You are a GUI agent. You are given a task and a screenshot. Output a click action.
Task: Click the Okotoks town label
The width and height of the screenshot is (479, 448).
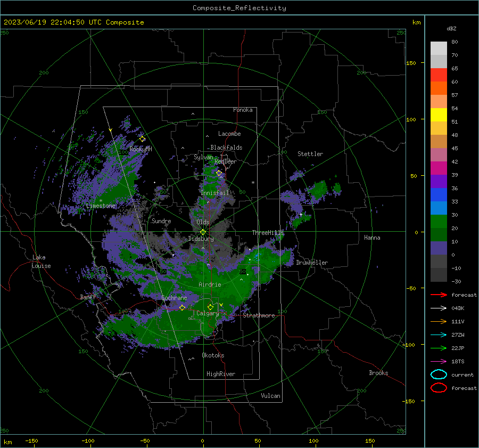click(x=213, y=355)
